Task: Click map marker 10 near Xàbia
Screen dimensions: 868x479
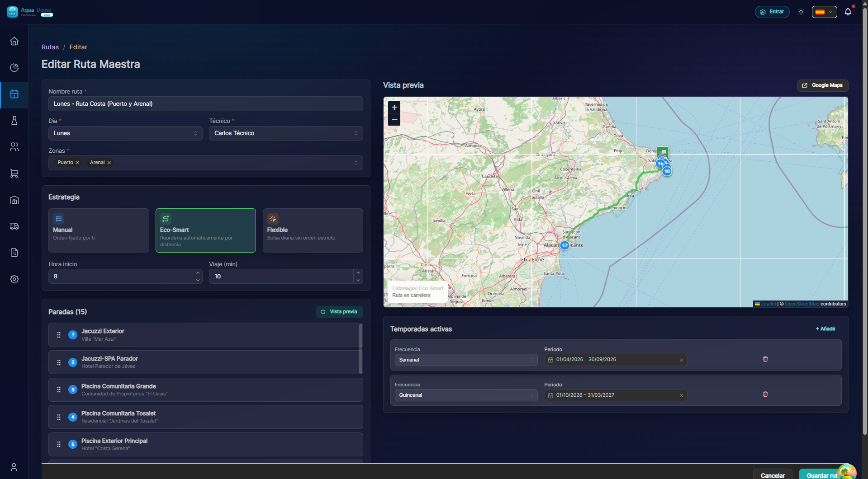Action: click(667, 171)
